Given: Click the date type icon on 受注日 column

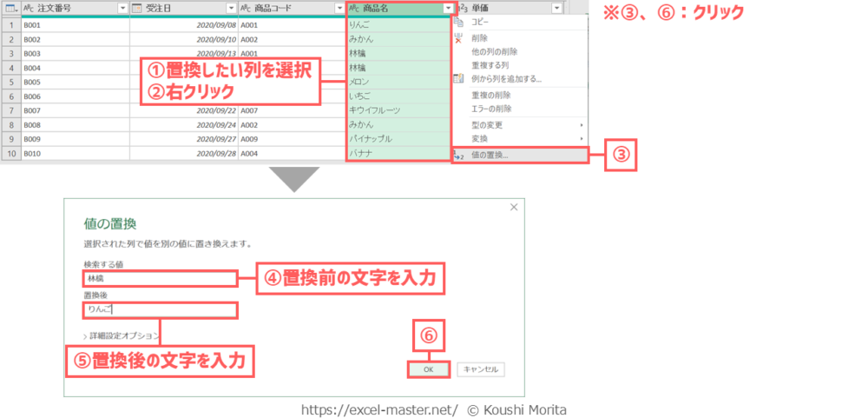Looking at the screenshot, I should (137, 8).
